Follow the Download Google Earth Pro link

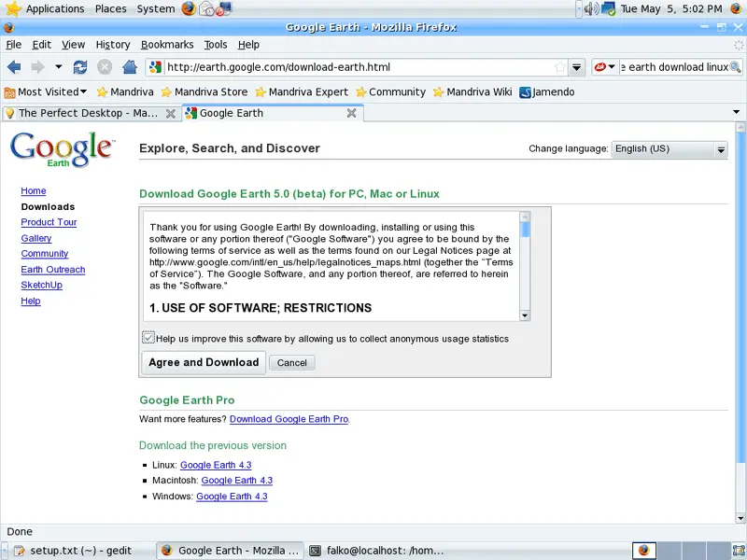point(289,419)
